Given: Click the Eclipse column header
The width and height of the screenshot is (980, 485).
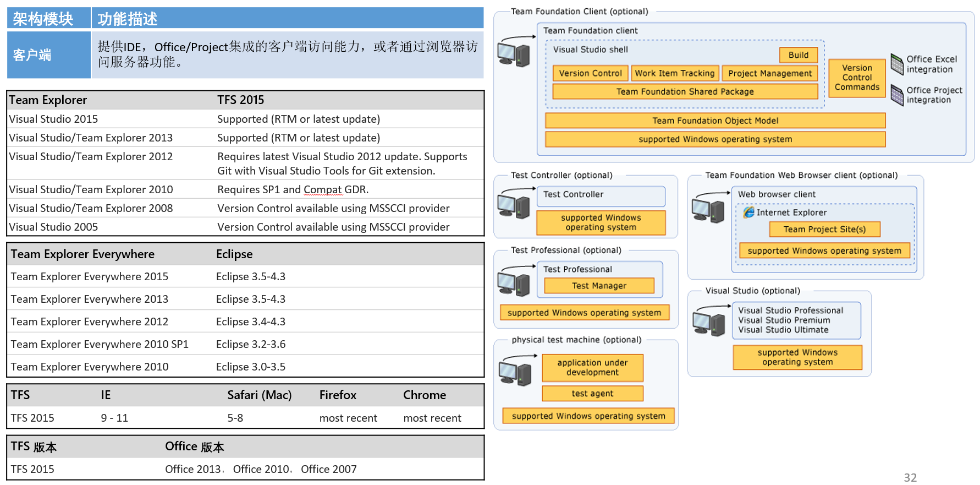Looking at the screenshot, I should [234, 254].
